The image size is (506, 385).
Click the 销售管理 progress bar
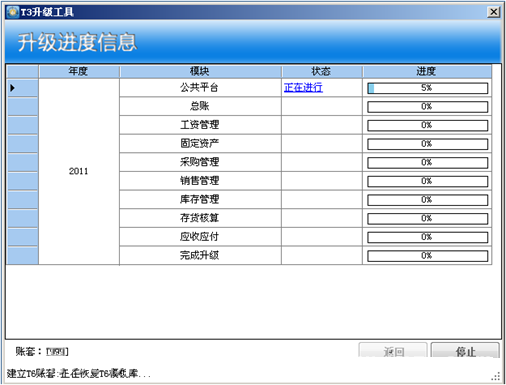[x=427, y=181]
